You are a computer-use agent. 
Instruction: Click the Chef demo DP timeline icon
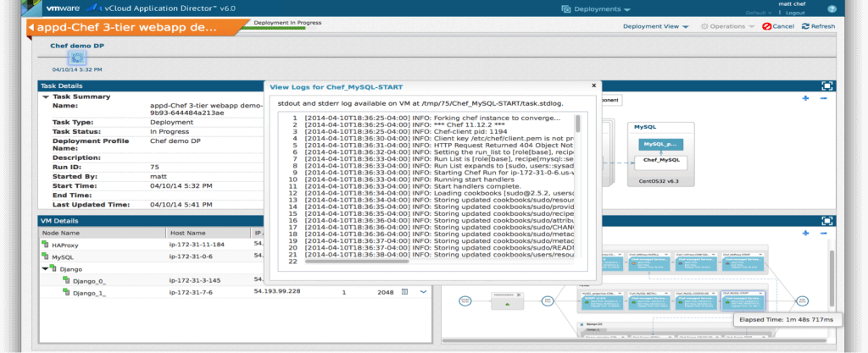point(77,58)
